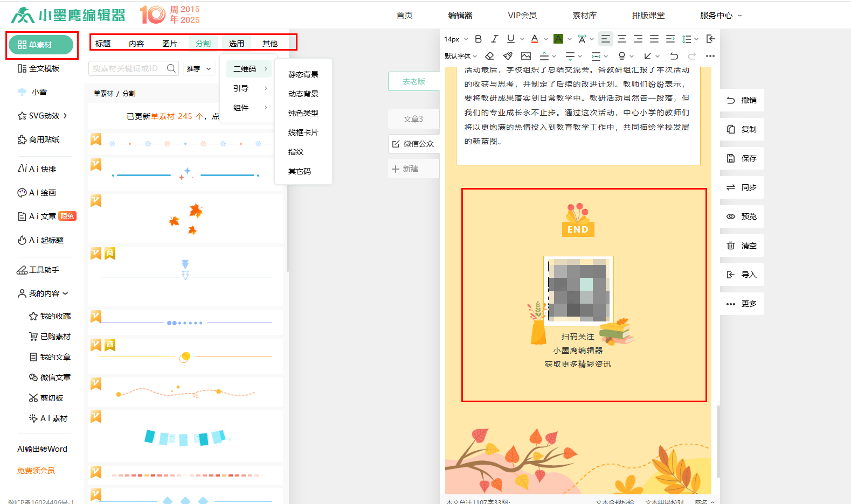The image size is (851, 504).
Task: Click the font color A icon
Action: (x=535, y=39)
